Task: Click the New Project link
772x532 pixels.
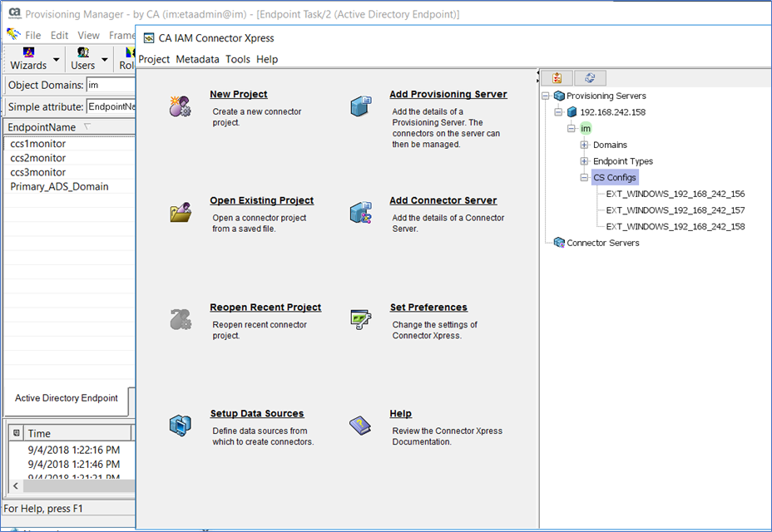Action: pyautogui.click(x=239, y=94)
